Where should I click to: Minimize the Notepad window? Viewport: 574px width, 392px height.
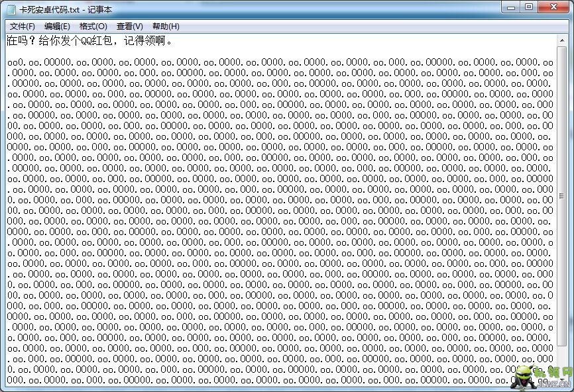[511, 7]
